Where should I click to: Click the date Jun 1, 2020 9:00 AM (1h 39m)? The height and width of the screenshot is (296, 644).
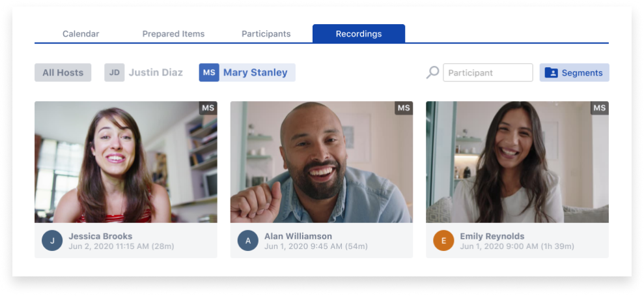[516, 246]
